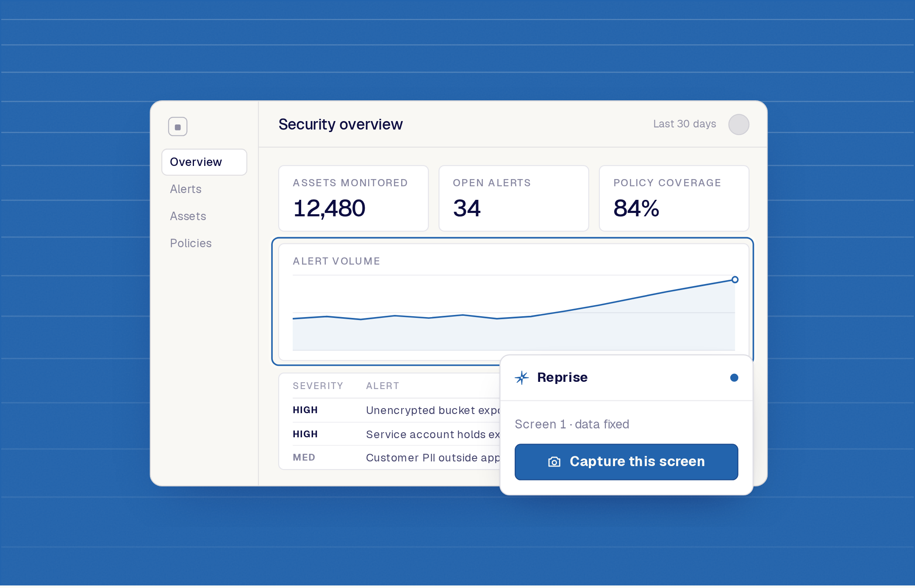This screenshot has width=915, height=588.
Task: Click the Reprise star logo icon
Action: click(522, 377)
